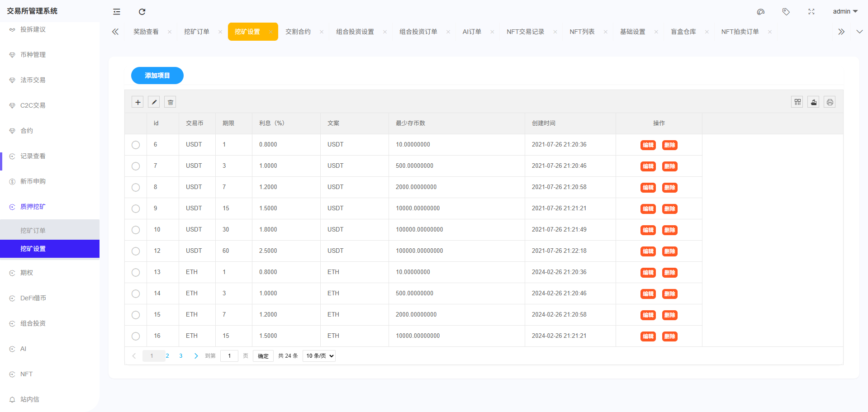Click the add row plus icon above the table

pos(138,102)
